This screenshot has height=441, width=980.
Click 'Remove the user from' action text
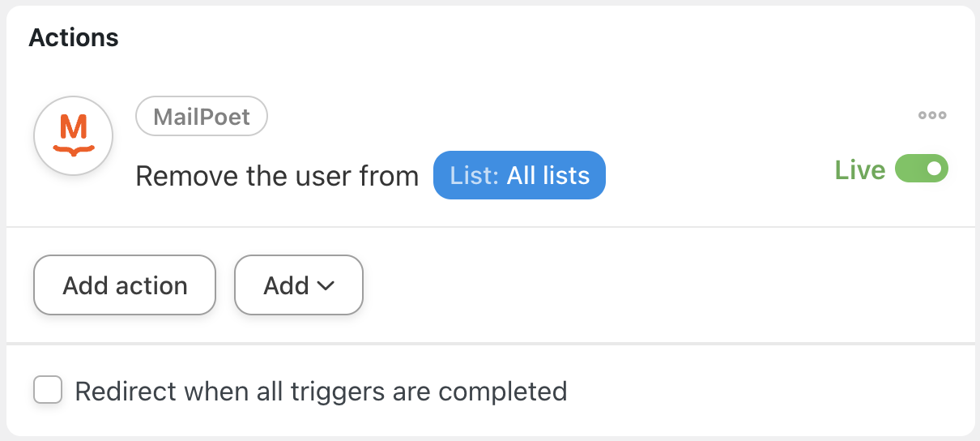pyautogui.click(x=277, y=176)
